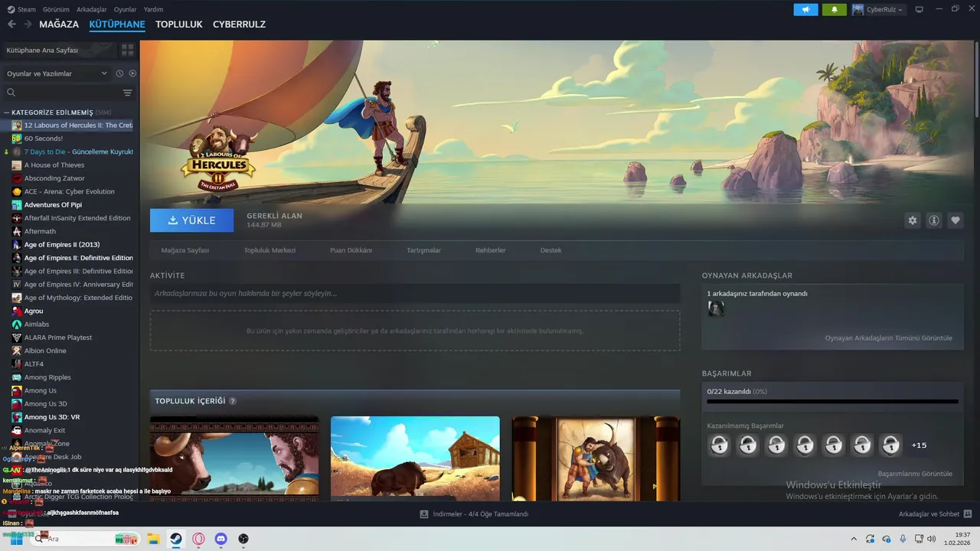The height and width of the screenshot is (551, 980).
Task: Open the recent activity clock filter
Action: point(119,73)
